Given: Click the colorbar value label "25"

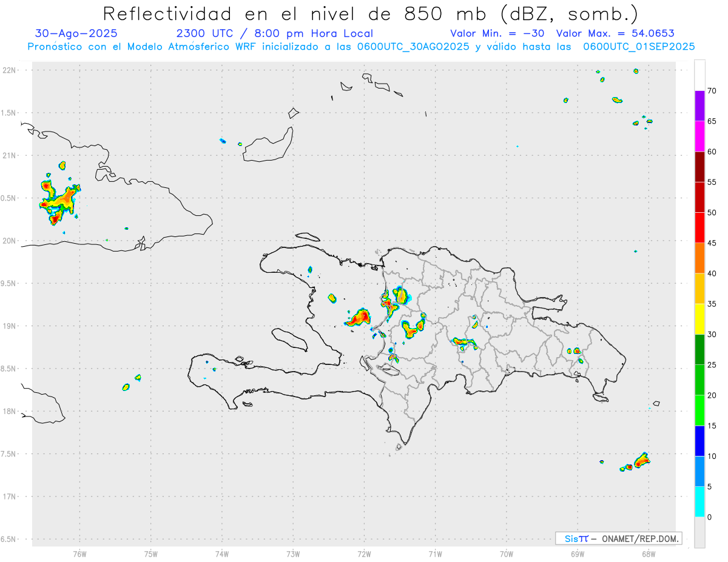Looking at the screenshot, I should (712, 365).
